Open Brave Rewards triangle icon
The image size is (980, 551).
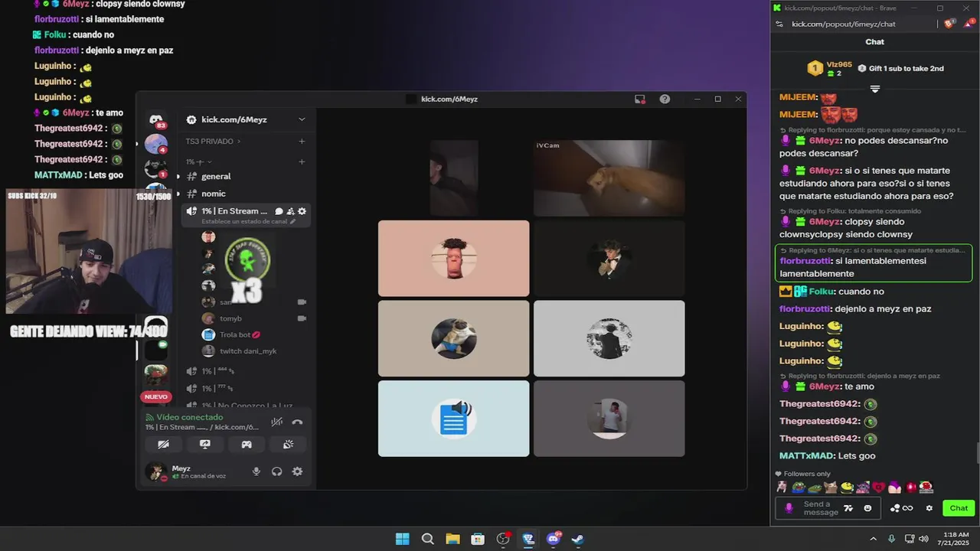[969, 24]
